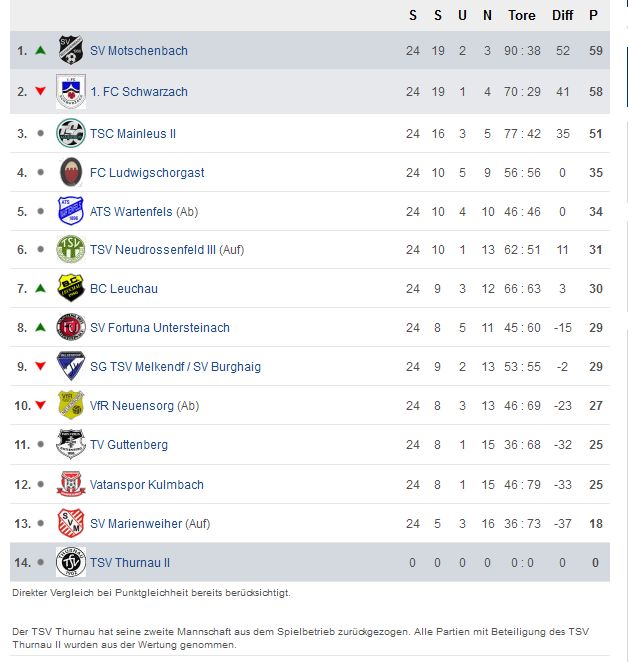
Task: Click the TSC Mainleus II club crest
Action: [x=71, y=133]
